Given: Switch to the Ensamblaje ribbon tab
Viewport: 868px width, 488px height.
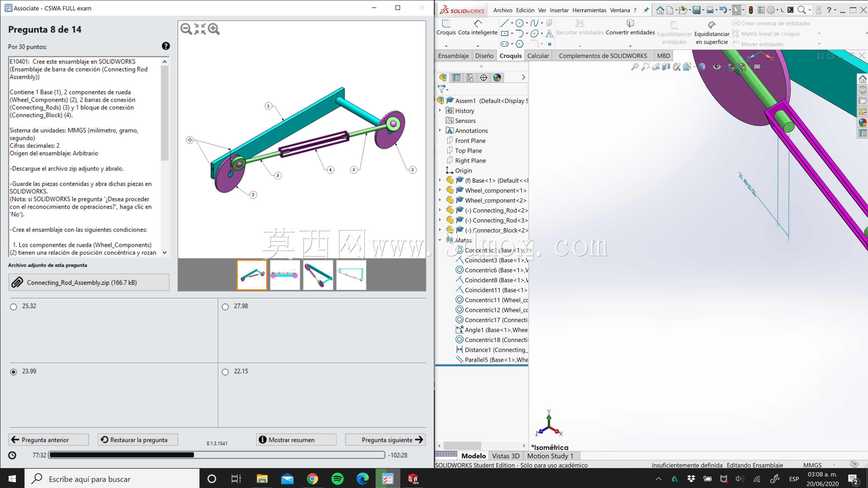Looking at the screenshot, I should pos(453,56).
